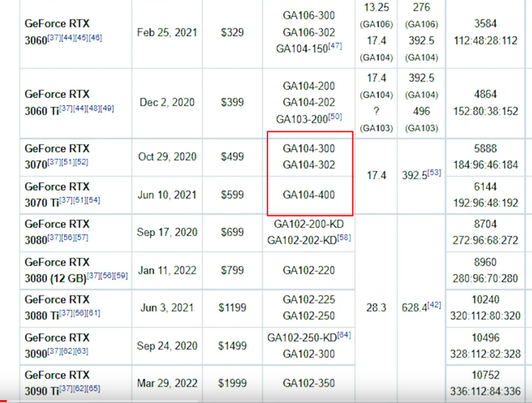
Task: Open reference [49] in the RTX 3060 Ti row
Action: coord(107,109)
